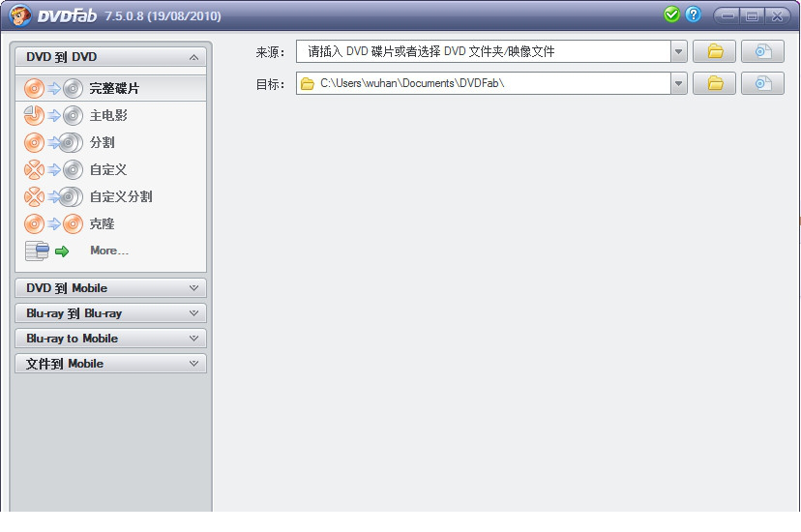
Task: Click the DVDFab mascot logo icon
Action: coord(20,15)
